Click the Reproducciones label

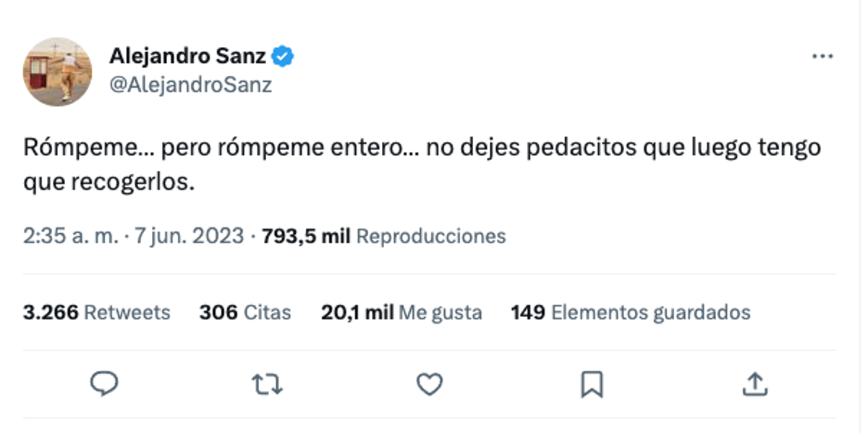click(x=431, y=236)
